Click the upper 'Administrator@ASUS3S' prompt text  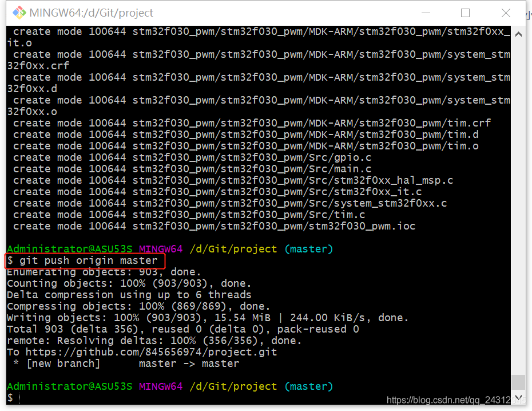click(x=70, y=249)
